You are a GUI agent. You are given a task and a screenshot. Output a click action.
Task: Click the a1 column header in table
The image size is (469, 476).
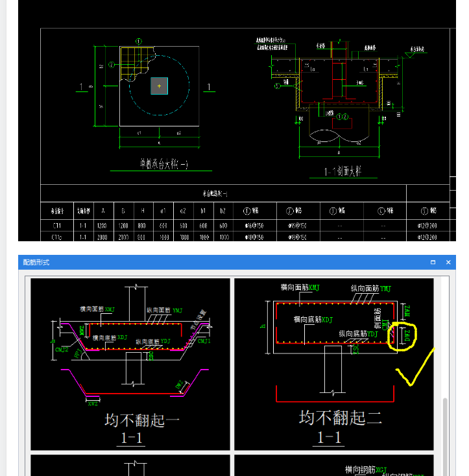(x=163, y=211)
